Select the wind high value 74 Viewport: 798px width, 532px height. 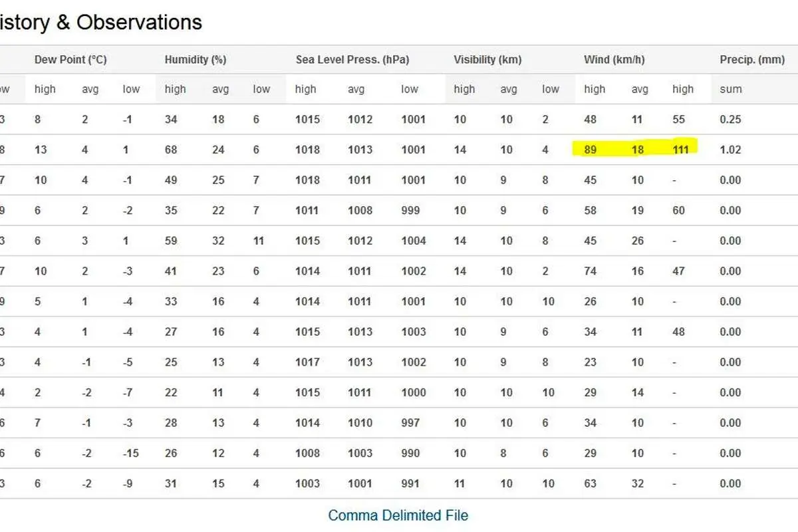point(591,271)
